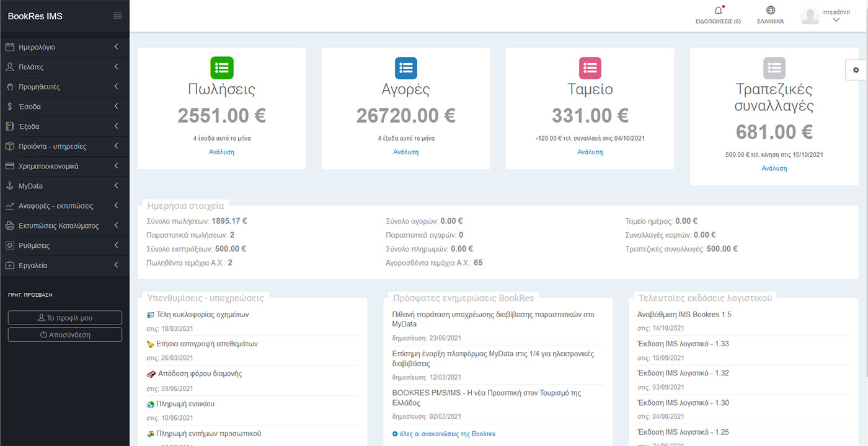The height and width of the screenshot is (446, 868).
Task: Open dashboard settings gear at right edge
Action: tap(856, 70)
